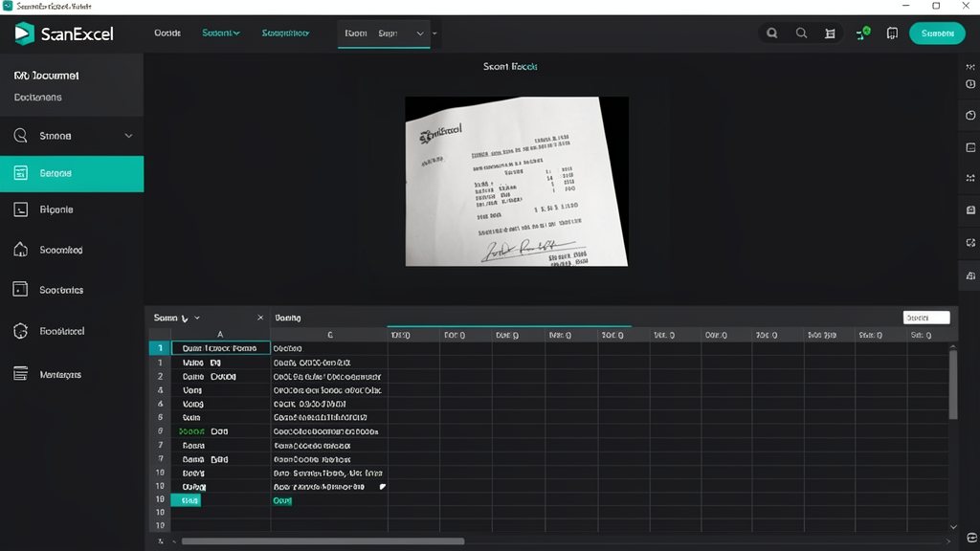Screen dimensions: 980x551
Task: Open the Somn dropdown chevron in the sheet panel
Action: (x=197, y=318)
